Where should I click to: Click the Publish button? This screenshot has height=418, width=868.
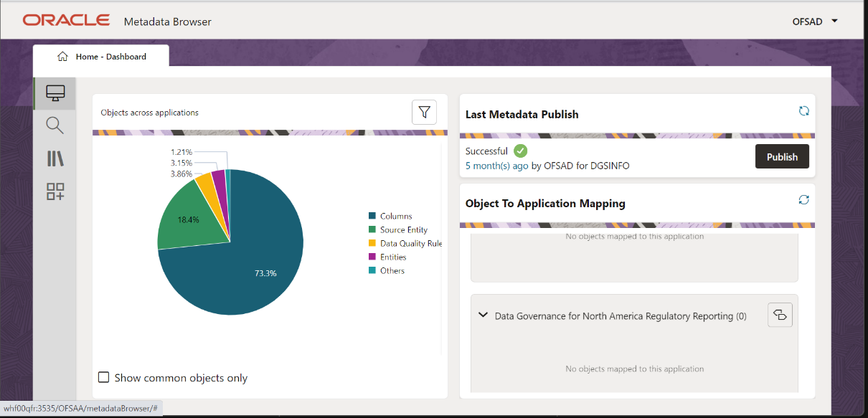click(x=782, y=157)
